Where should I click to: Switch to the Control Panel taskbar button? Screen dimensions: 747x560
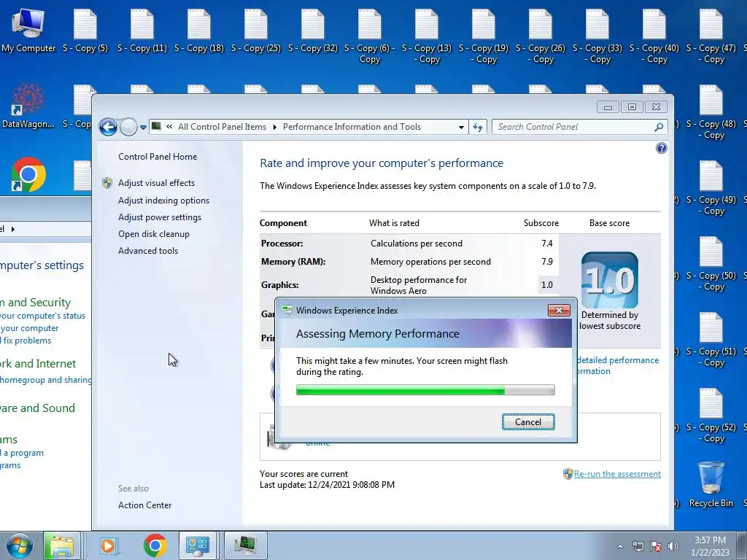(198, 545)
